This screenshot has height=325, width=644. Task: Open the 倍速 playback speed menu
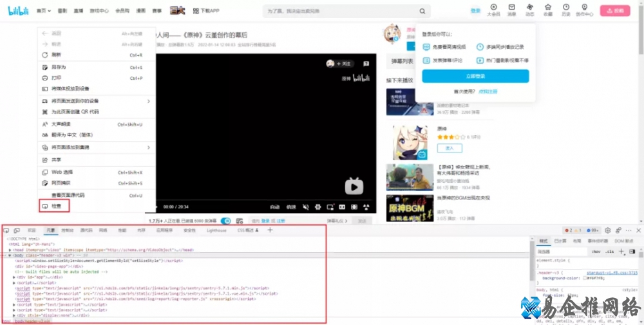291,207
